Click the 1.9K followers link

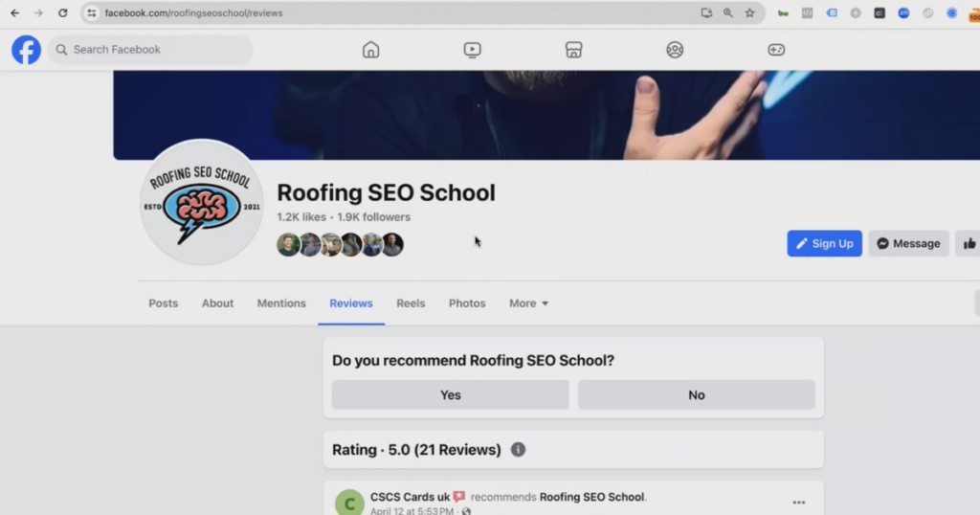point(374,217)
